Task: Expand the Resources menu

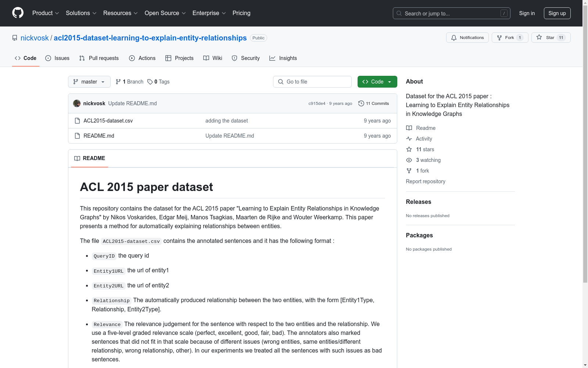Action: pyautogui.click(x=121, y=13)
